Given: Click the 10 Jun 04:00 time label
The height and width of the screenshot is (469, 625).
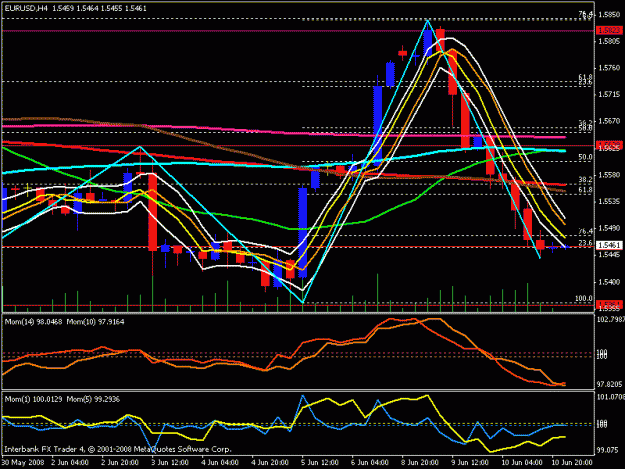Looking at the screenshot, I should [x=521, y=463].
